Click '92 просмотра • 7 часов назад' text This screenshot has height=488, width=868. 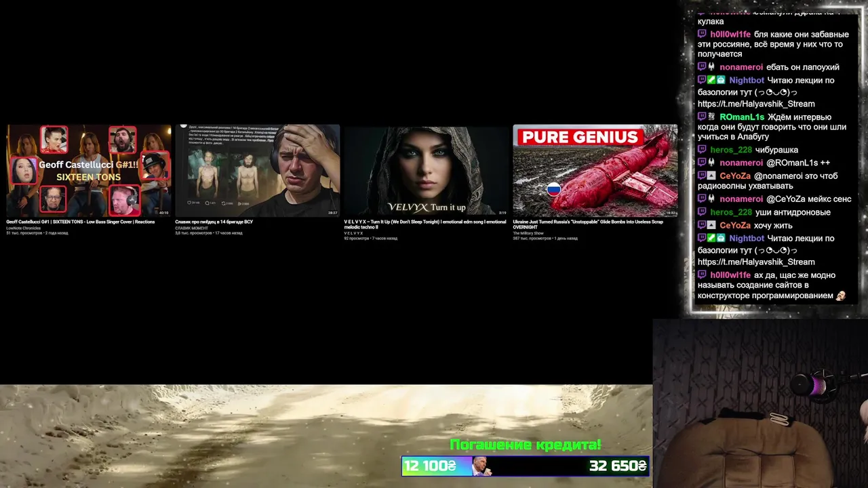tap(370, 239)
